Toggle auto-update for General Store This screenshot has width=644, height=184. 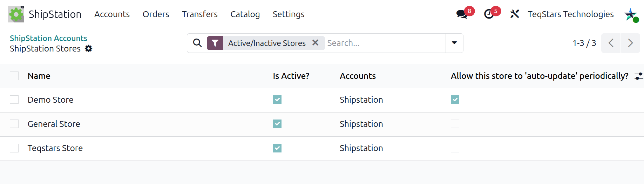(455, 124)
